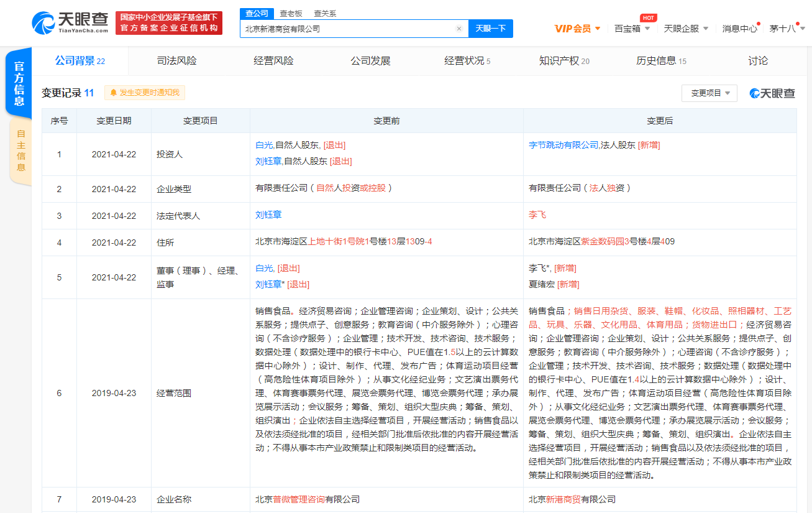The height and width of the screenshot is (513, 812).
Task: Click the 天眼一下 search button
Action: point(490,29)
